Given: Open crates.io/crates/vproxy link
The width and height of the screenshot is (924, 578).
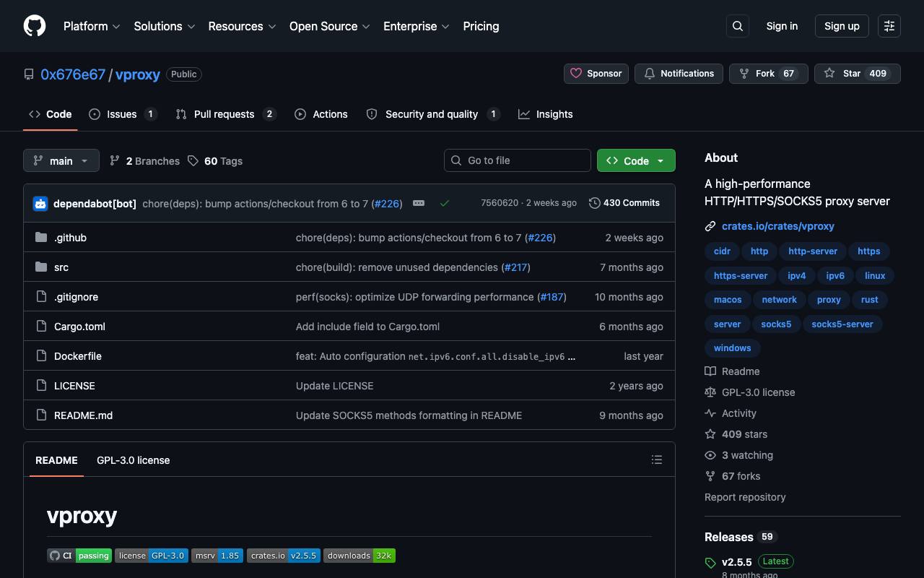Looking at the screenshot, I should tap(778, 226).
